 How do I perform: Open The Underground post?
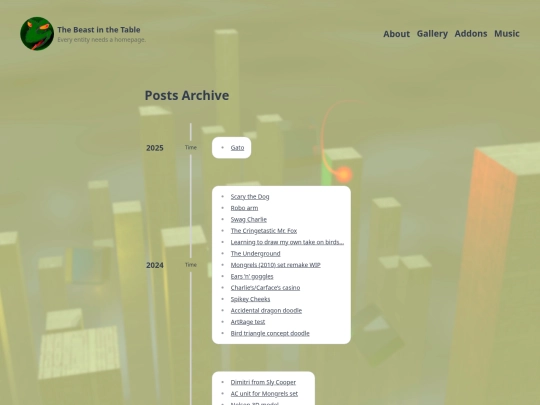[x=256, y=253]
